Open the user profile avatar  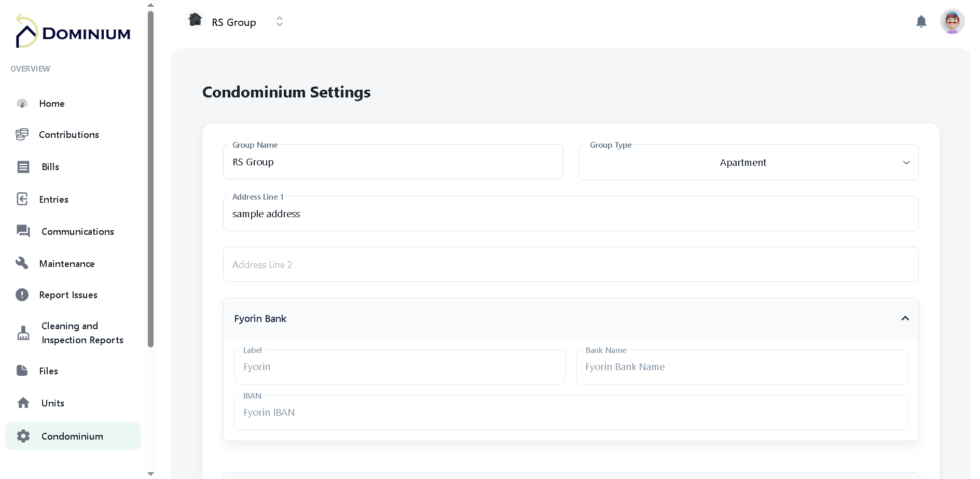[x=953, y=21]
